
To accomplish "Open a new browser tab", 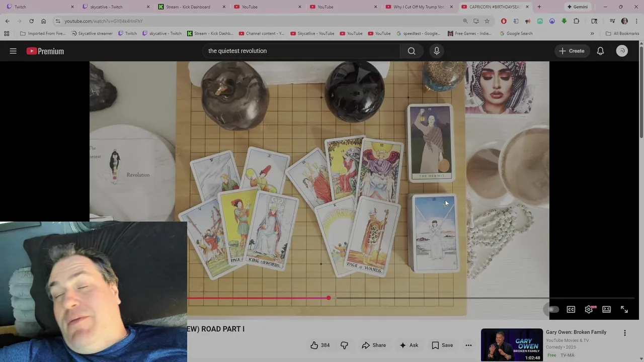I will (539, 7).
